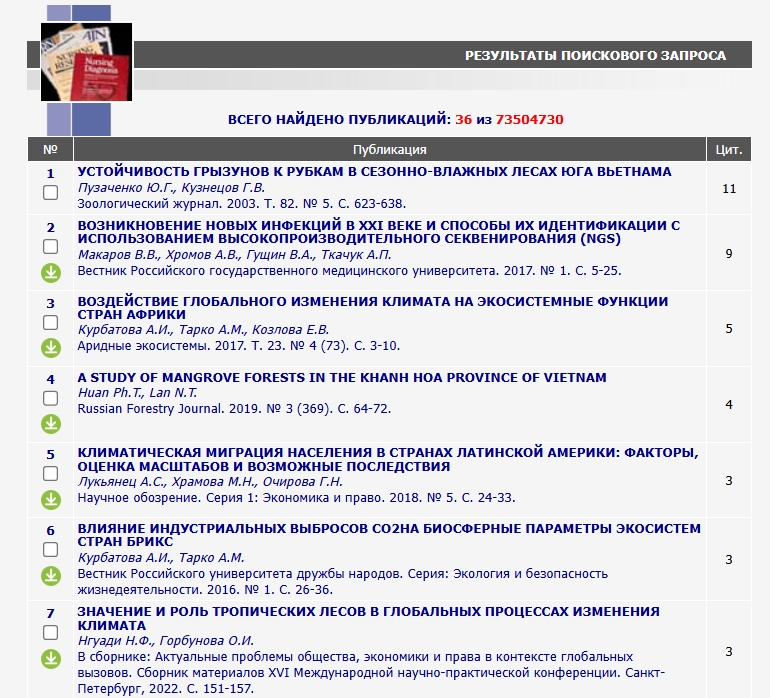This screenshot has height=698, width=770.
Task: Open full text icon for mangrove forests article
Action: (x=50, y=424)
